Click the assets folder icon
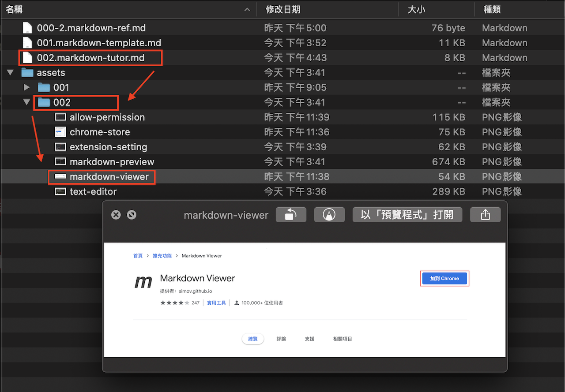The image size is (565, 392). coord(27,72)
